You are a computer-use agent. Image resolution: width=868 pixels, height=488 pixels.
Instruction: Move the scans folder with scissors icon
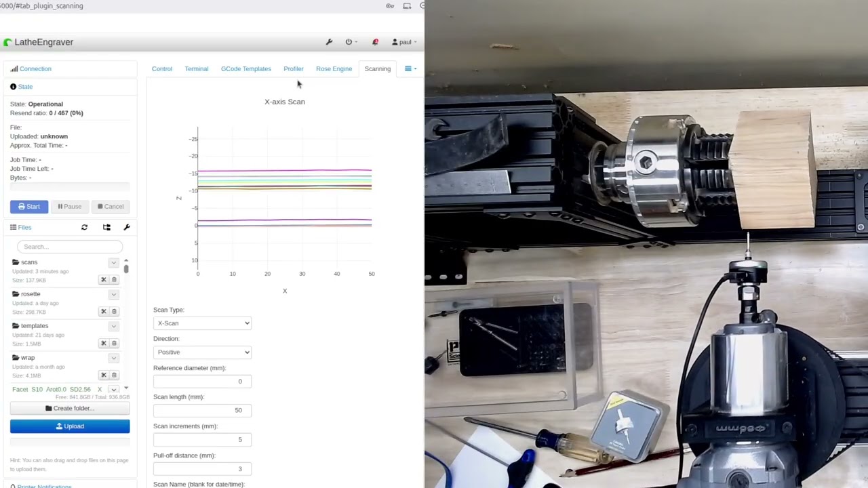tap(104, 279)
